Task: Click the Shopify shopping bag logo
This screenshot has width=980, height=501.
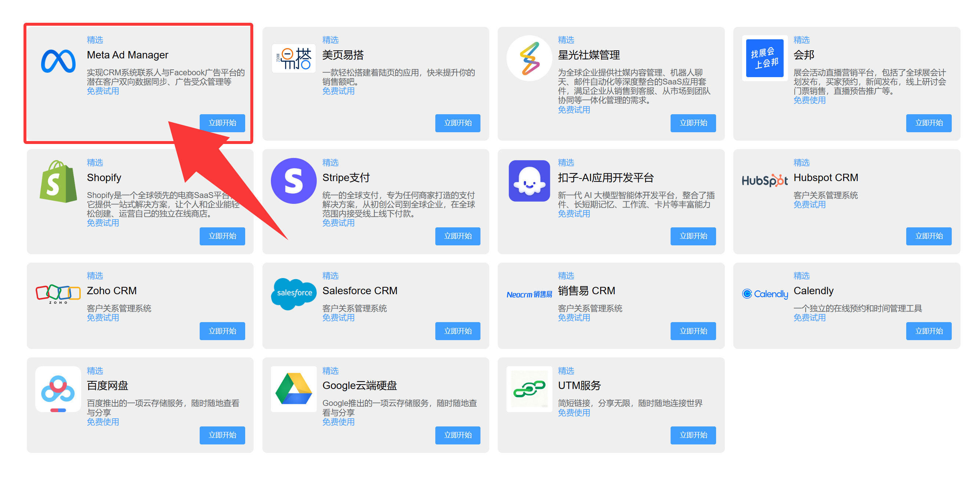Action: click(58, 181)
